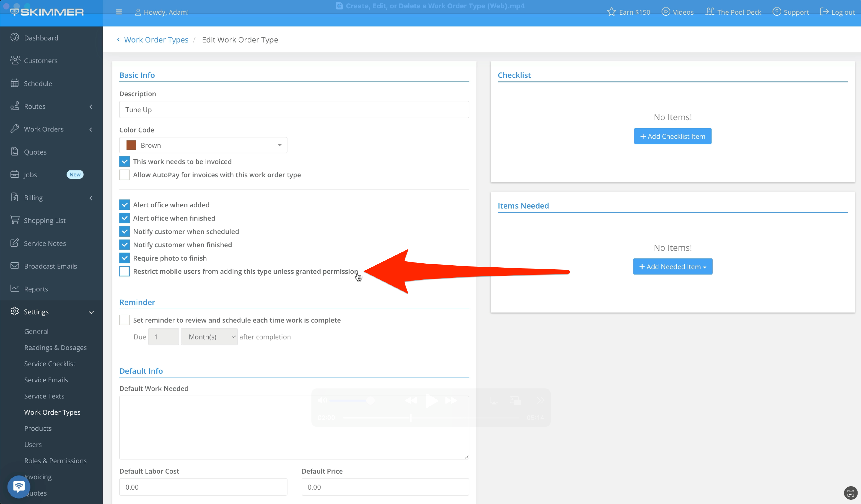Click the Shopping List cart icon
The height and width of the screenshot is (504, 861).
click(15, 220)
